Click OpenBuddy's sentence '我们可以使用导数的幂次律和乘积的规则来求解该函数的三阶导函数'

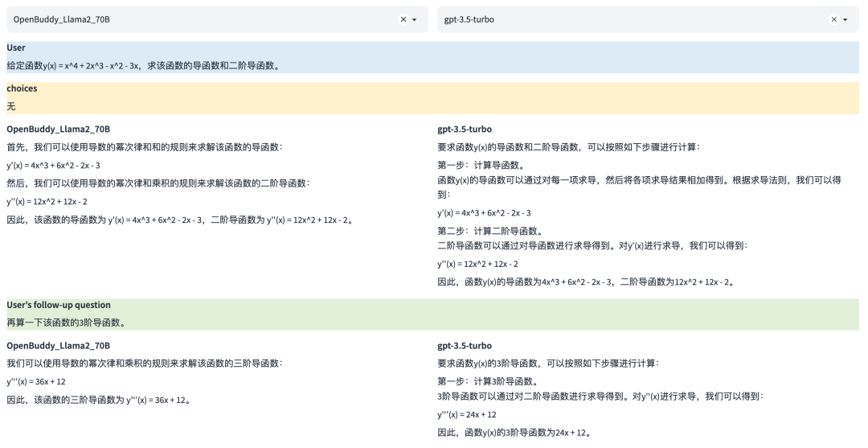(145, 364)
